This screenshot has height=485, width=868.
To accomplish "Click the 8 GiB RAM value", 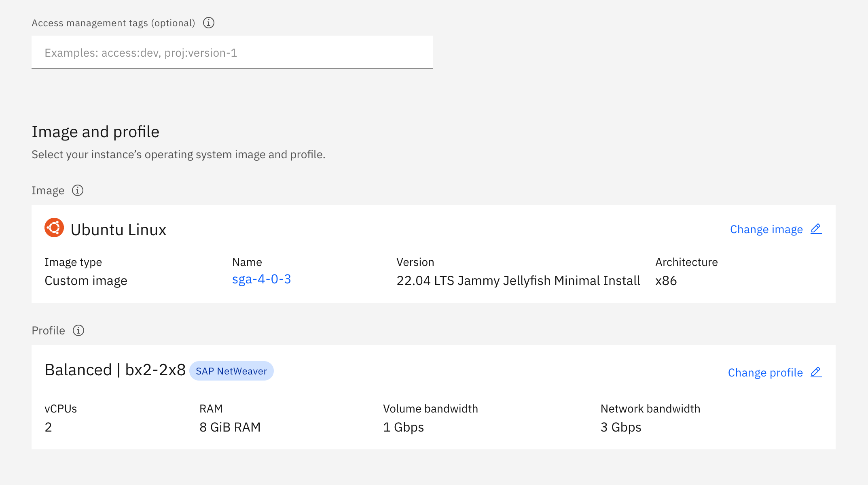I will (x=230, y=427).
